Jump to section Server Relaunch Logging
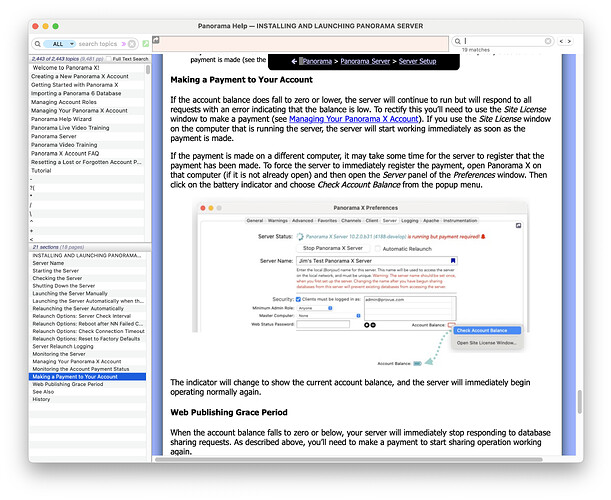Image resolution: width=611 pixels, height=500 pixels. pyautogui.click(x=87, y=346)
